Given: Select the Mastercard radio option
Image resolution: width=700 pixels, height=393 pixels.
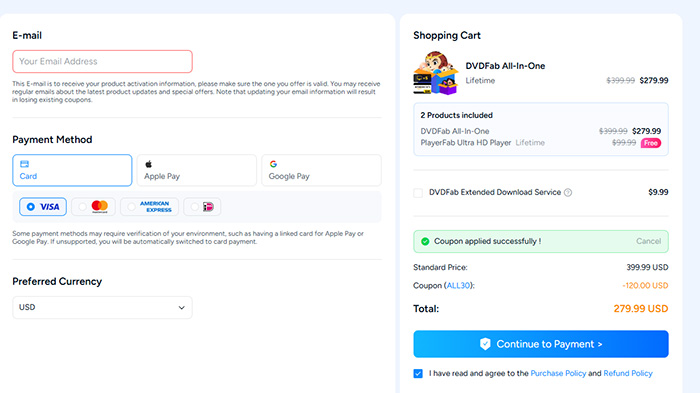Looking at the screenshot, I should (93, 207).
